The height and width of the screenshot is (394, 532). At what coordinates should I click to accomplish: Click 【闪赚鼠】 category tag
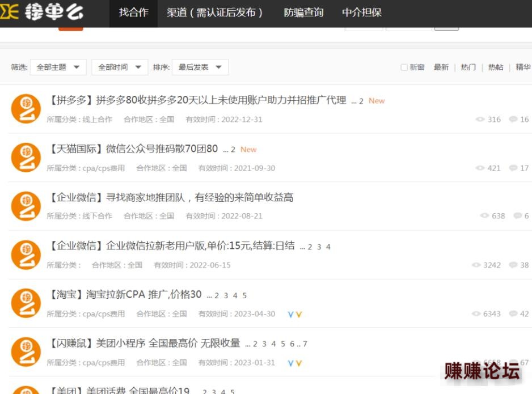[71, 343]
